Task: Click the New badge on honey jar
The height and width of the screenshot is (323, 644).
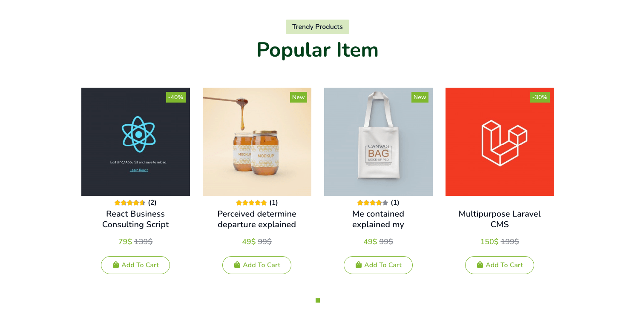Action: pos(298,97)
